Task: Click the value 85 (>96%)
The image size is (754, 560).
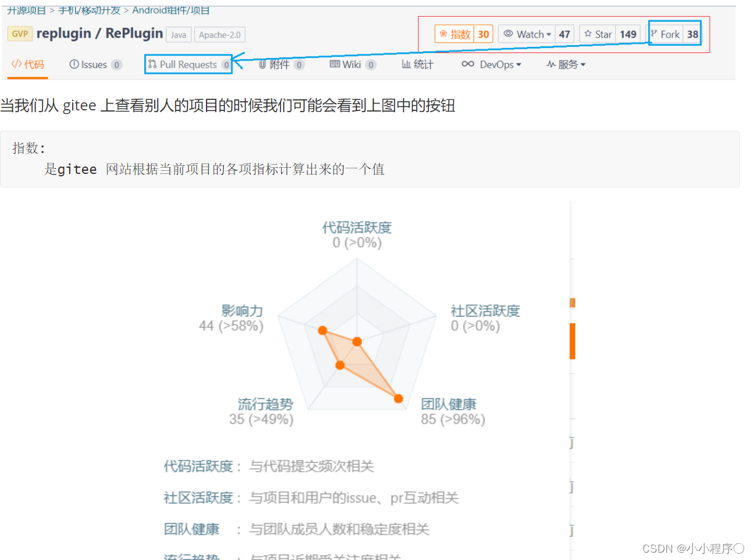Action: click(x=453, y=419)
